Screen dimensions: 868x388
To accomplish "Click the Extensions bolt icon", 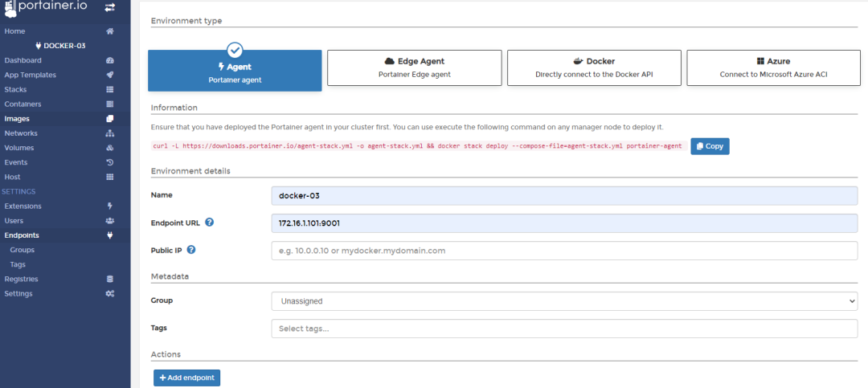I will tap(109, 206).
